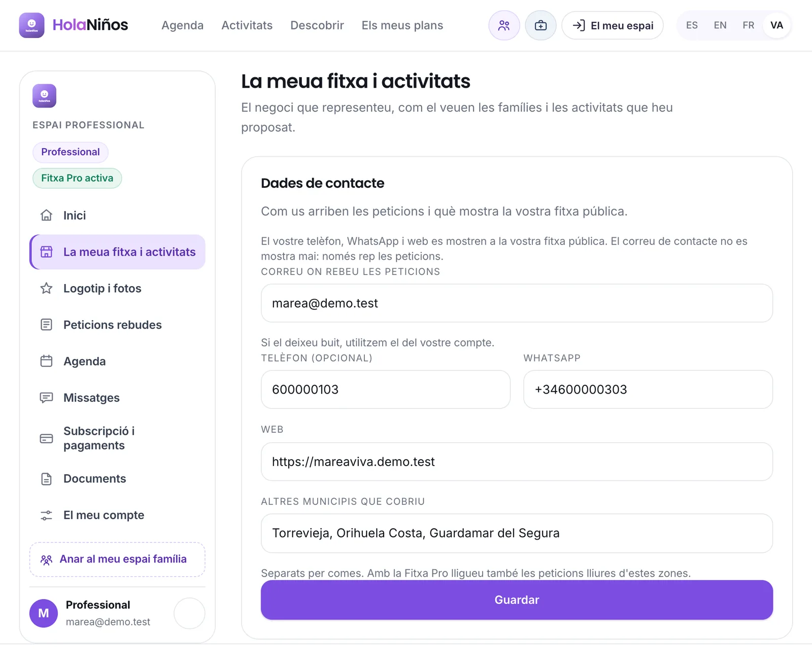812x668 pixels.
Task: Open Logotip i fotos section
Action: tap(117, 288)
